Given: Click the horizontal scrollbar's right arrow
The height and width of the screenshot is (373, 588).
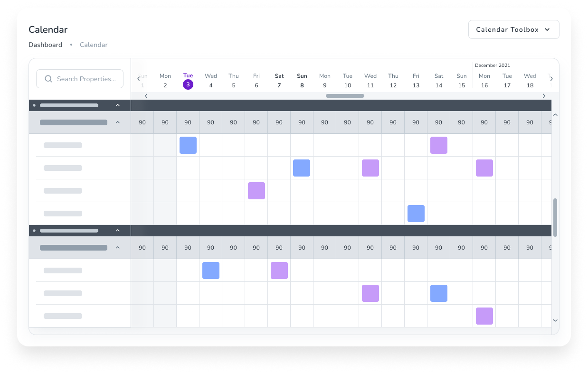Looking at the screenshot, I should tap(544, 96).
